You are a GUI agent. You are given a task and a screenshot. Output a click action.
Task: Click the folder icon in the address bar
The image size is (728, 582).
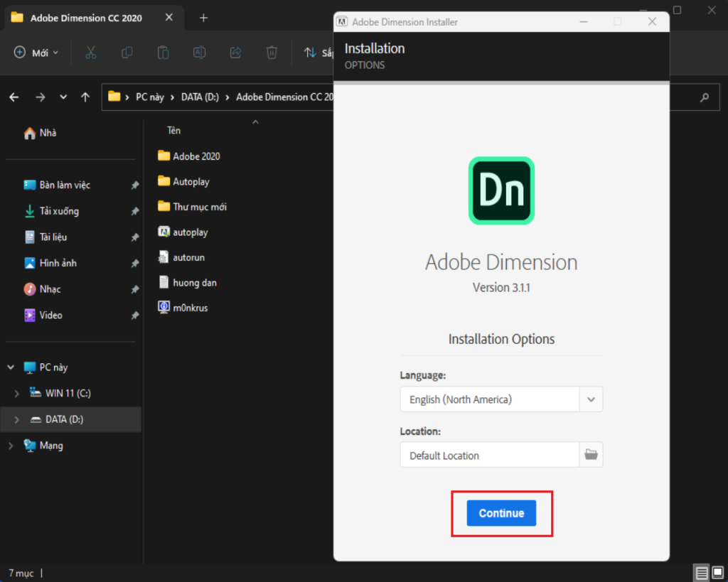pyautogui.click(x=114, y=97)
